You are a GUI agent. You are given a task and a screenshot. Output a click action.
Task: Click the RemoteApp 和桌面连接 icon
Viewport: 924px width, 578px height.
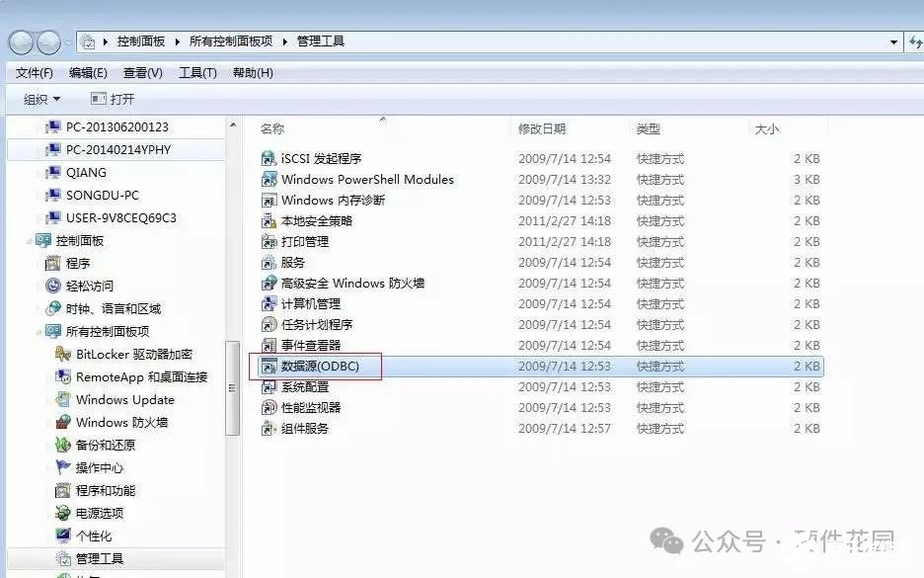pos(63,376)
